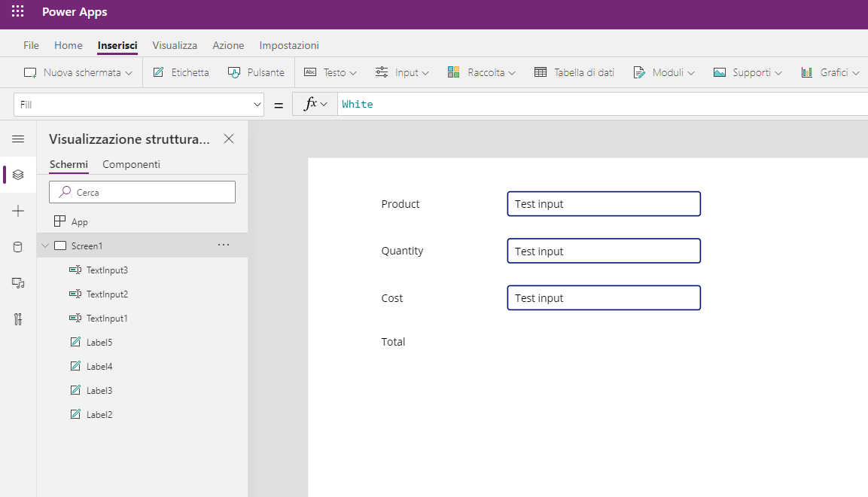Select the TextInput2 tree item
868x497 pixels.
pos(108,294)
